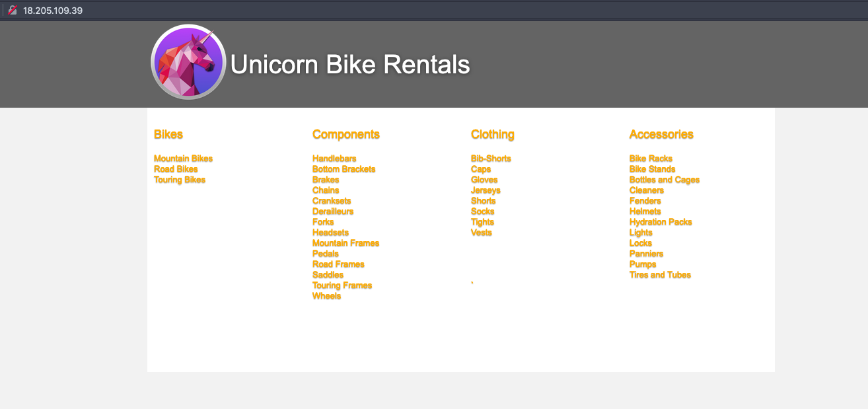
Task: Open Bib-Shorts under Clothing
Action: pos(491,159)
